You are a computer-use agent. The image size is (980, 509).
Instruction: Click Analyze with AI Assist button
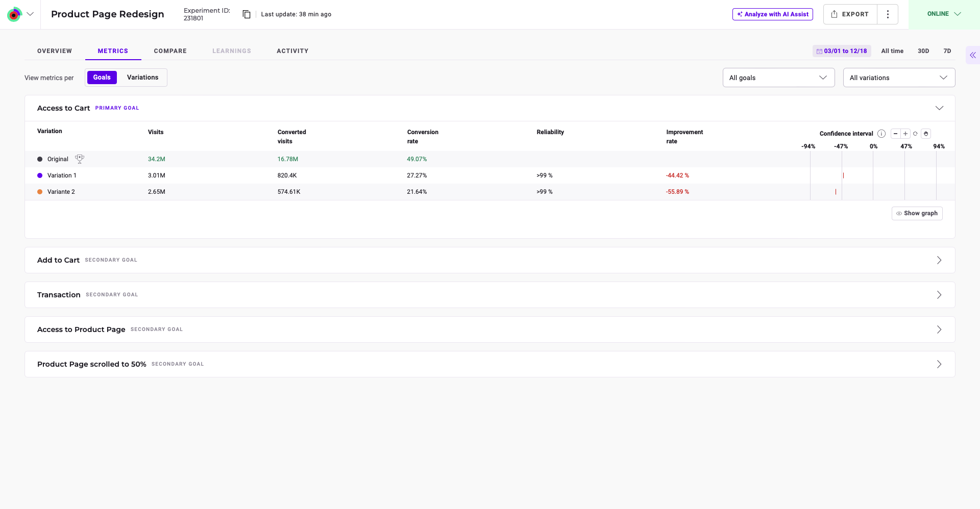(772, 14)
